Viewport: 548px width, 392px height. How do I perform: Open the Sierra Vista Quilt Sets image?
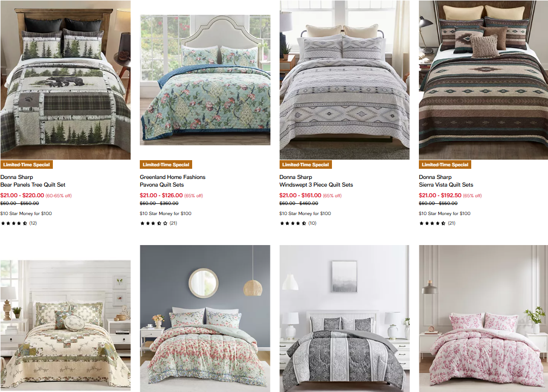pyautogui.click(x=483, y=80)
